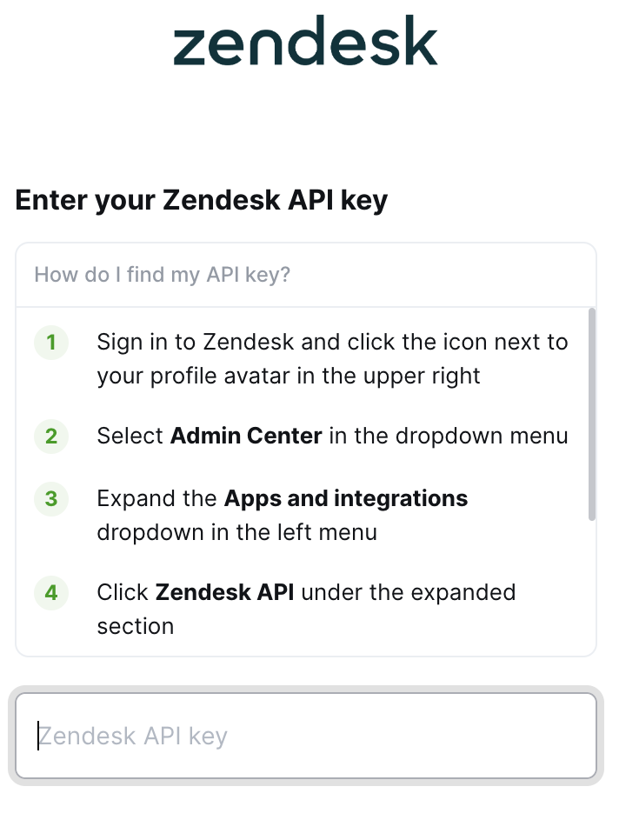Click the bold "Apps and integrations" text
The width and height of the screenshot is (619, 840).
tap(346, 499)
